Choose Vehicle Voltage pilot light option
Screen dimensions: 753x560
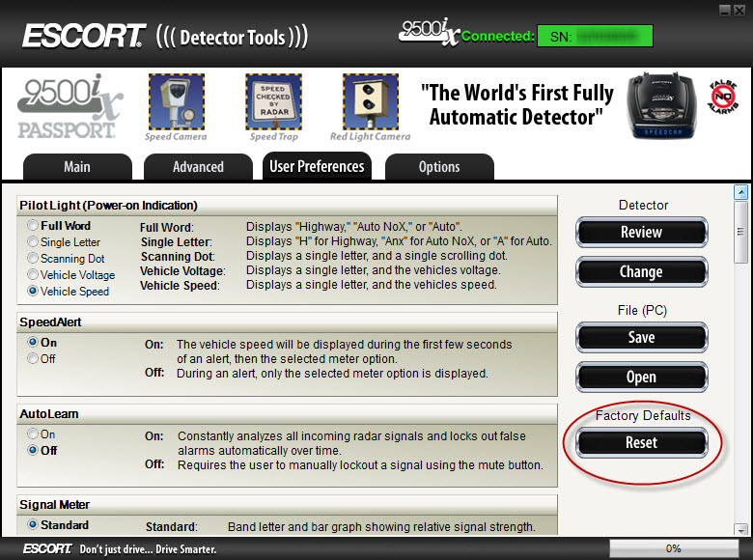[x=34, y=275]
